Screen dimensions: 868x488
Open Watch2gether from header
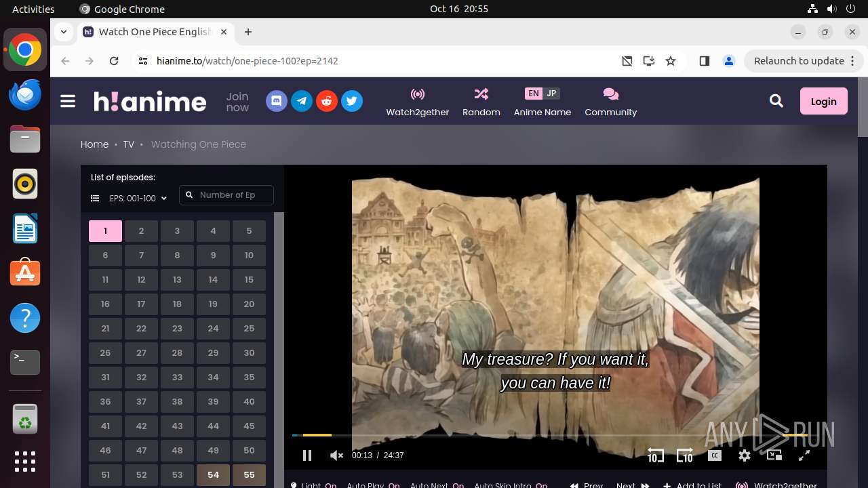point(418,102)
